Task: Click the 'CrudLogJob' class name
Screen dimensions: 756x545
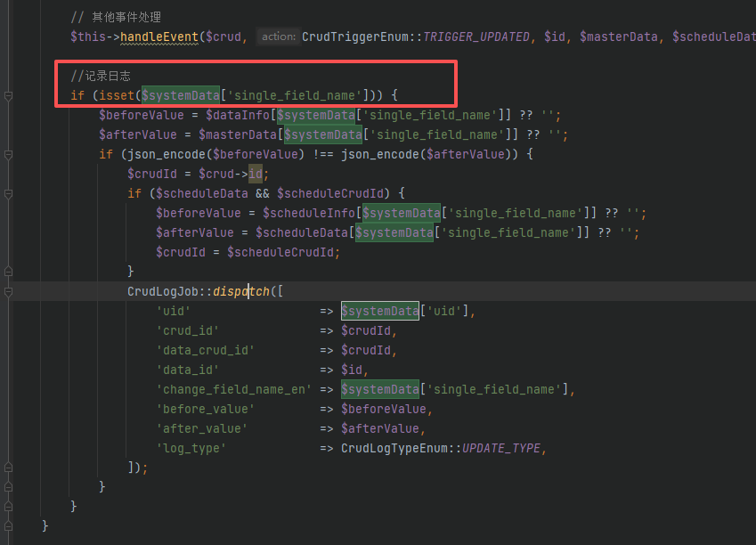Action: pos(163,291)
